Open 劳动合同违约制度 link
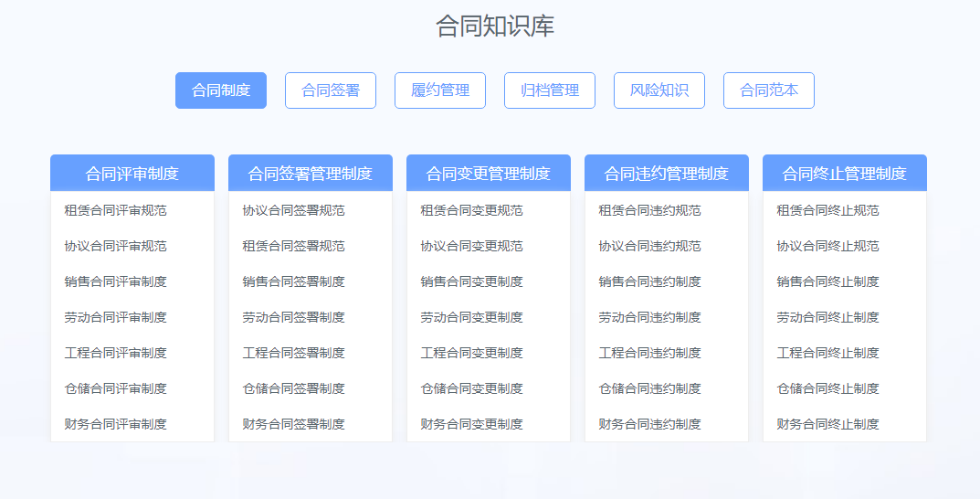This screenshot has height=499, width=980. pyautogui.click(x=650, y=317)
